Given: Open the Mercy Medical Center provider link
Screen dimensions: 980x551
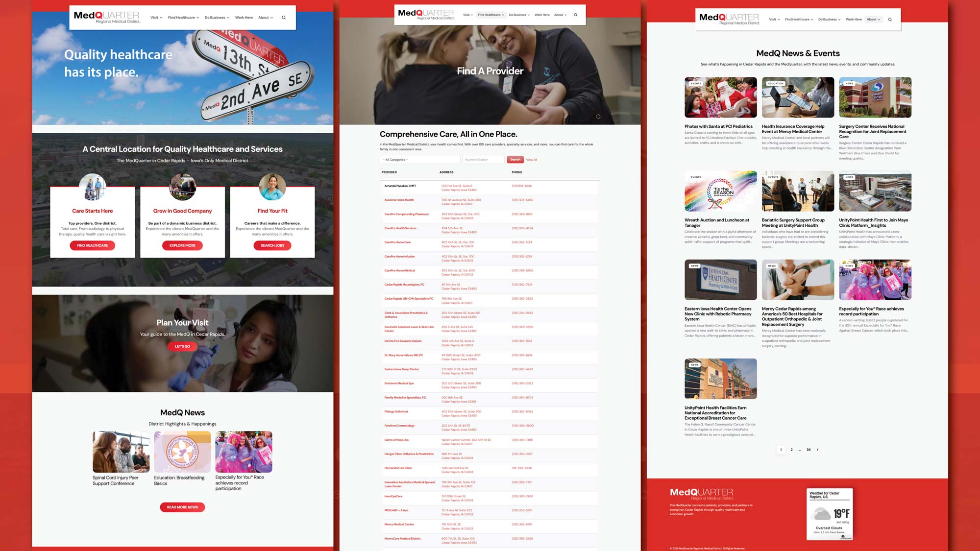Looking at the screenshot, I should click(x=400, y=524).
